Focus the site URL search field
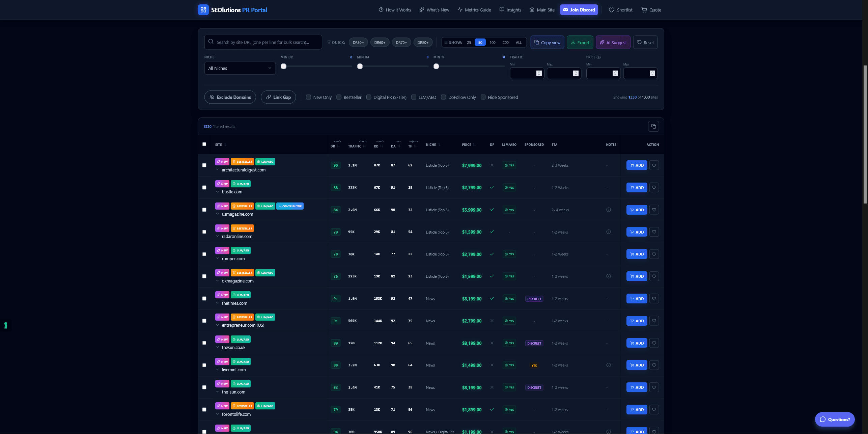868x434 pixels. tap(263, 42)
